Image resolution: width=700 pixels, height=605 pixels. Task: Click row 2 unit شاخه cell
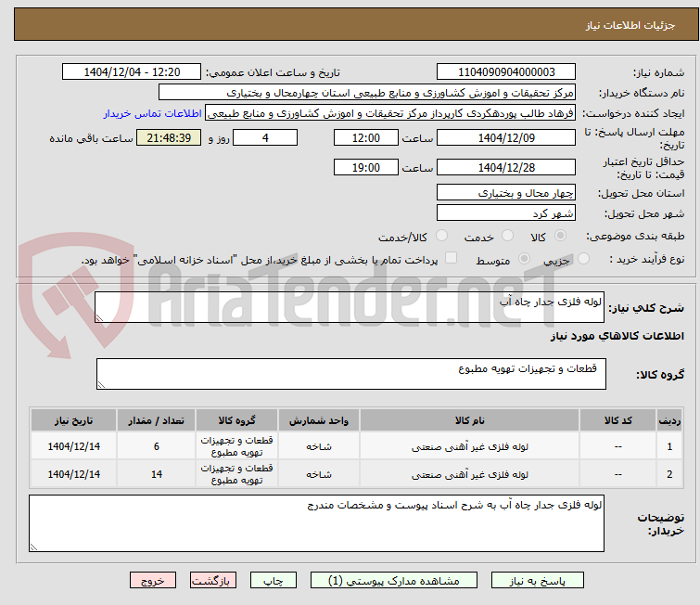click(x=319, y=474)
